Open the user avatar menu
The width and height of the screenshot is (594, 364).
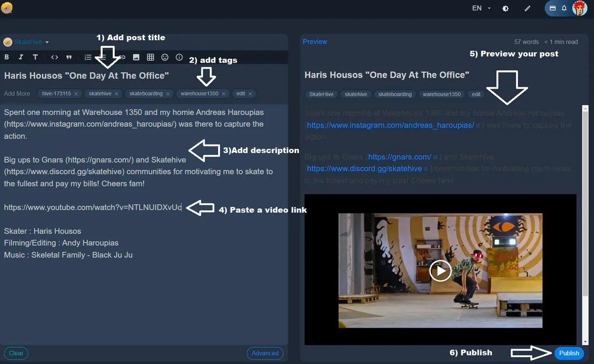point(579,8)
